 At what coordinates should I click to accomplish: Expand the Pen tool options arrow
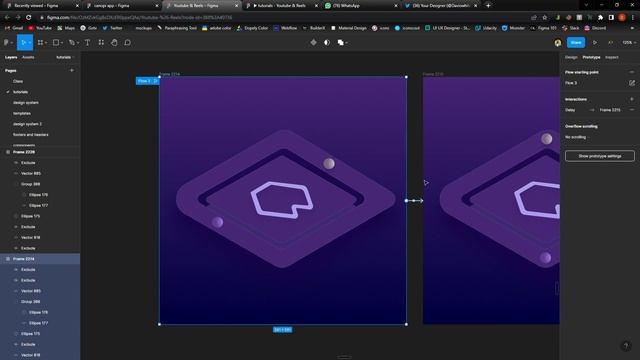tap(78, 43)
